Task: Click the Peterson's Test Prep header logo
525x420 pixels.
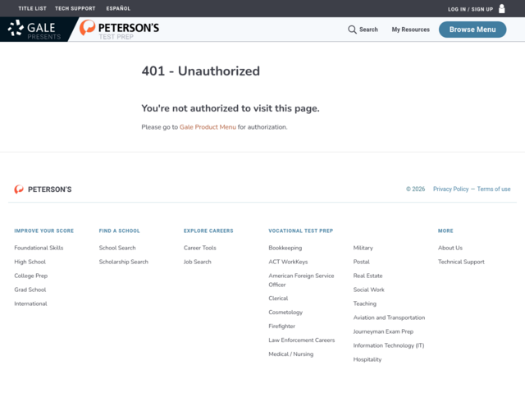Action: 119,30
